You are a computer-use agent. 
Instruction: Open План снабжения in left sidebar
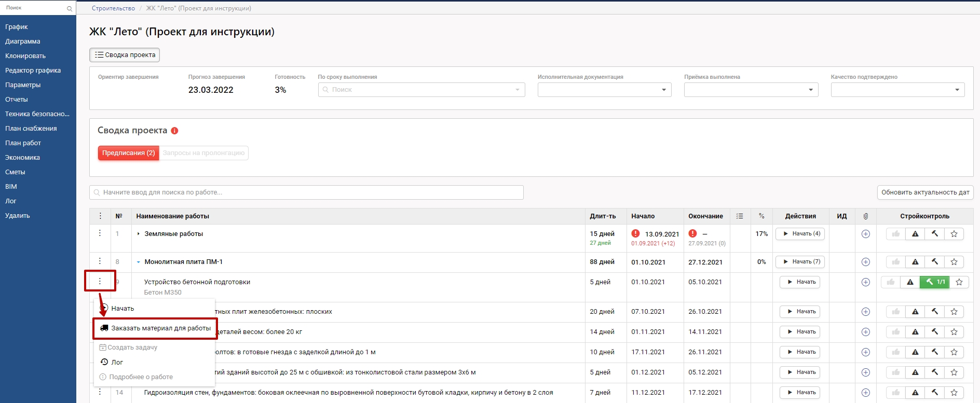coord(31,129)
